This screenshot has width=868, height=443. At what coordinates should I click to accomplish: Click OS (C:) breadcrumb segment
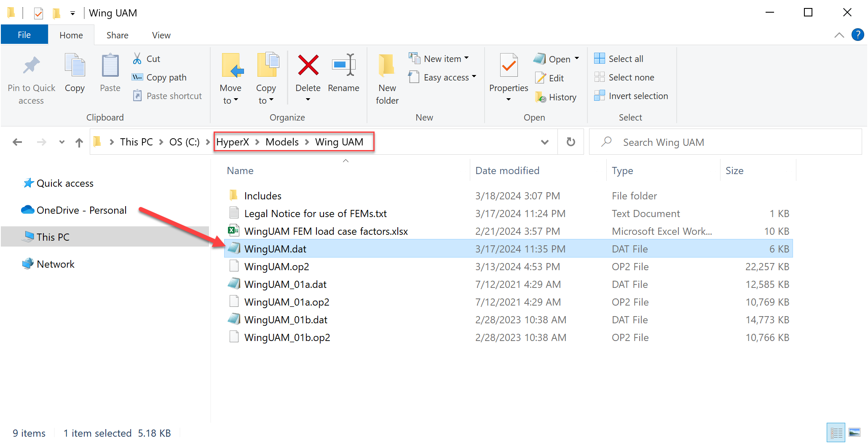pyautogui.click(x=185, y=142)
